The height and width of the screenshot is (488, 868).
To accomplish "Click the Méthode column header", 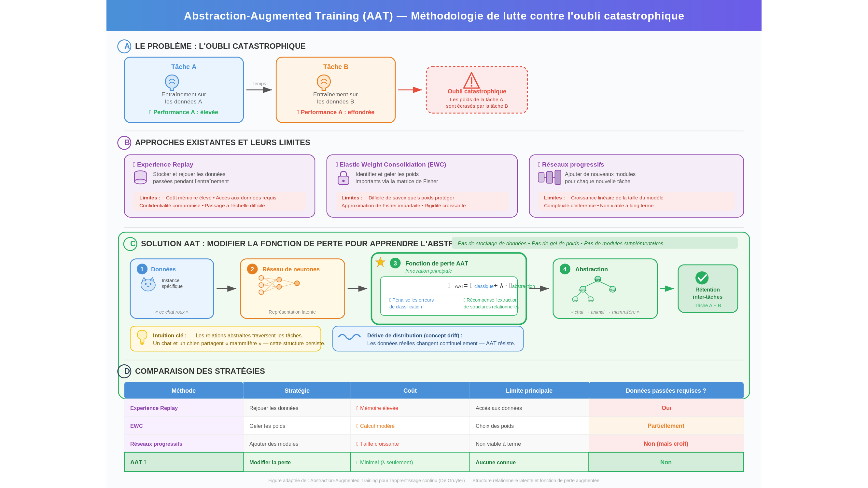I will click(183, 390).
